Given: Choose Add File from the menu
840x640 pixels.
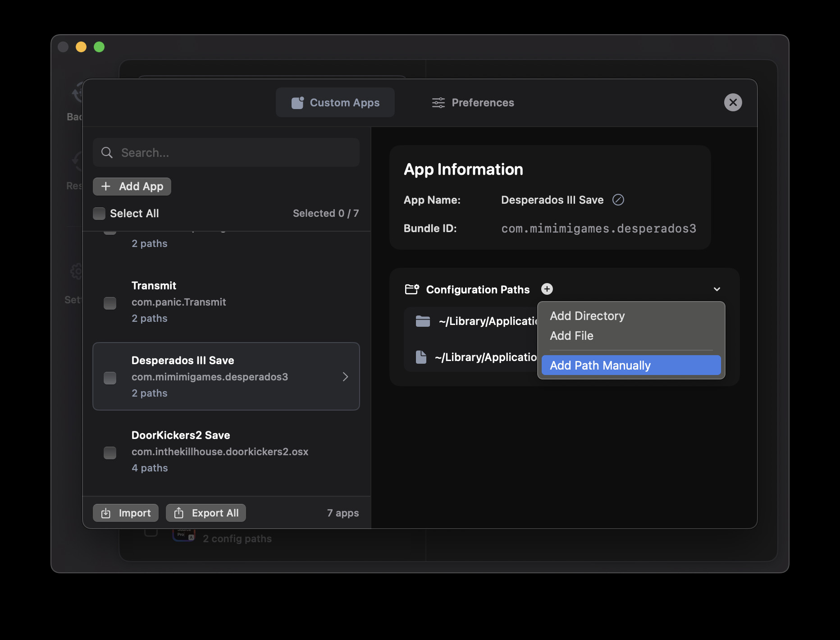Looking at the screenshot, I should coord(571,336).
